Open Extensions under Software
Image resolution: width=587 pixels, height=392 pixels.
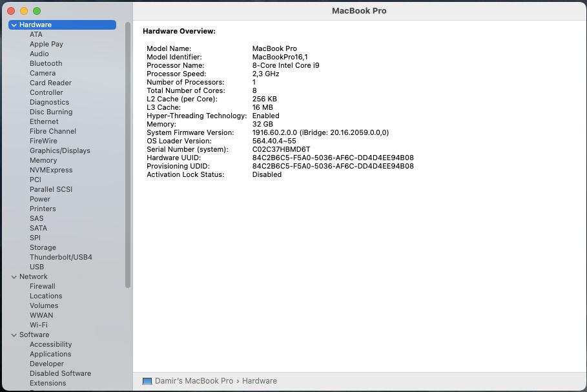coord(48,384)
